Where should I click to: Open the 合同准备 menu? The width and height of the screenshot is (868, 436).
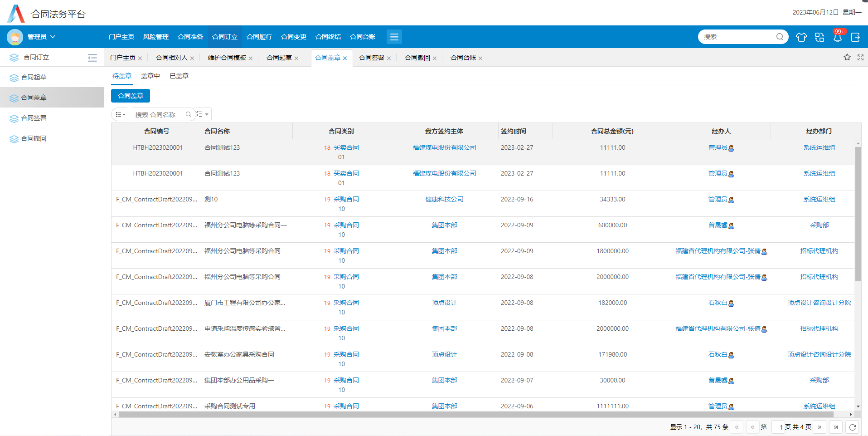pos(190,37)
